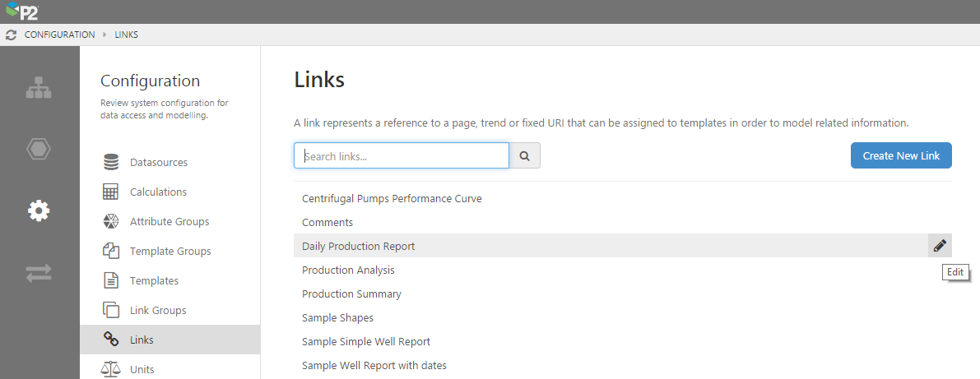Click the P2 logo in header
980x379 pixels.
click(x=21, y=11)
